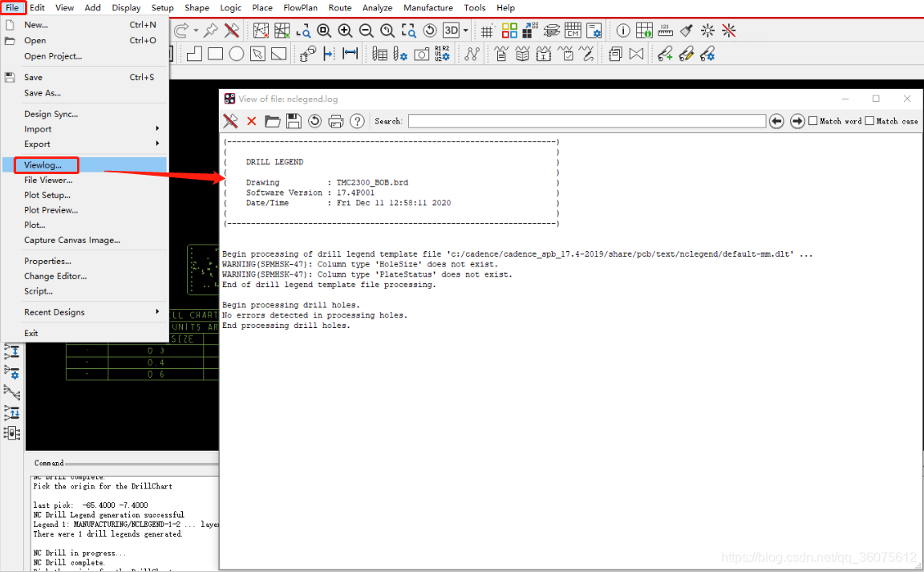Click inside the Command console area
924x572 pixels.
pyautogui.click(x=125, y=522)
